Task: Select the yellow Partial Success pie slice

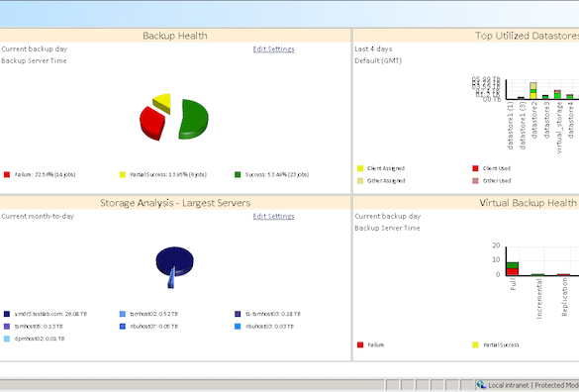Action: (162, 103)
